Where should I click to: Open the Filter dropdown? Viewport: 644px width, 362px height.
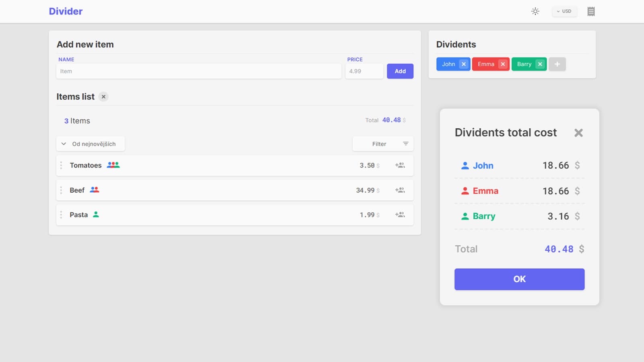click(383, 144)
